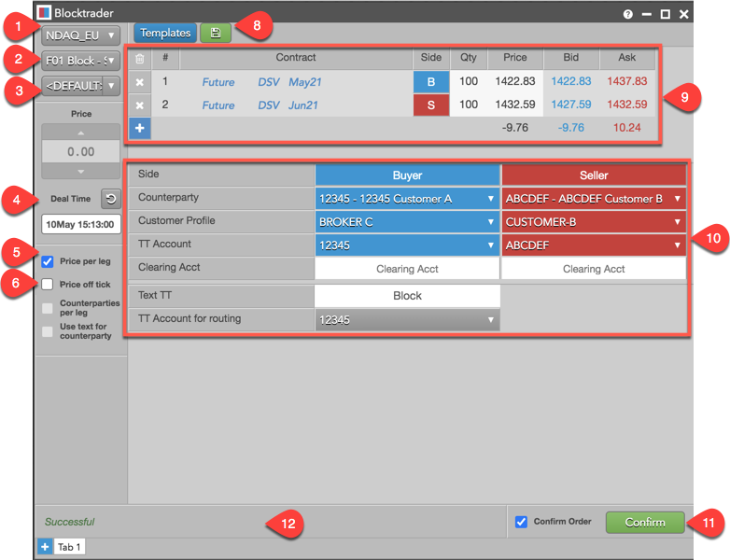
Task: Click Ask value 1432.59 of leg 2
Action: [626, 105]
